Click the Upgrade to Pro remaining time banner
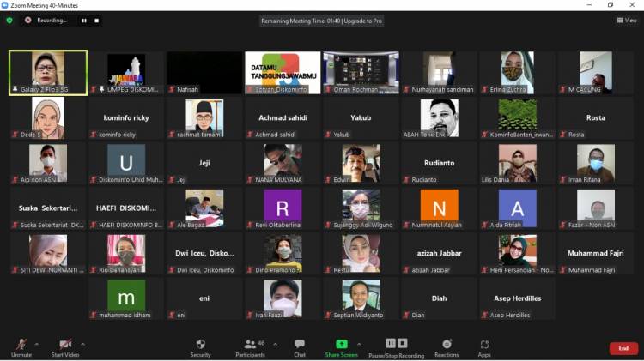Screen dimensions: 644x361 [322, 21]
